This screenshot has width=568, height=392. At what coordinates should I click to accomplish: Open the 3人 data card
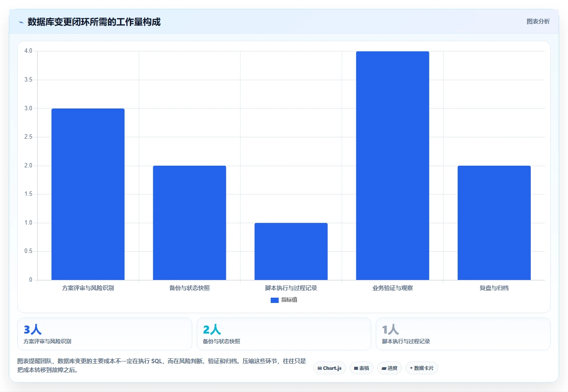click(105, 334)
